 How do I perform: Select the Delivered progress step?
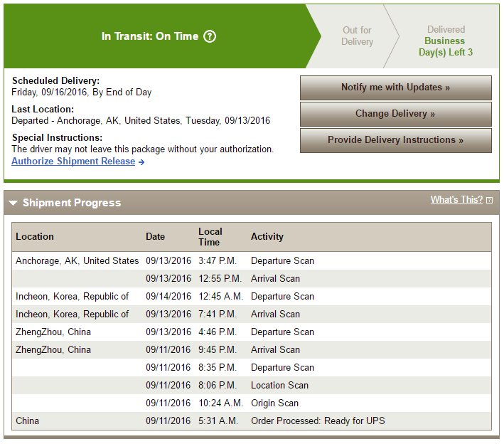(x=446, y=41)
